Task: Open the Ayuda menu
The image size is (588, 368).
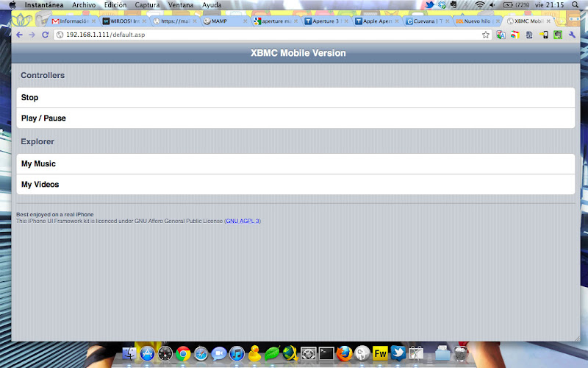Action: [x=212, y=5]
